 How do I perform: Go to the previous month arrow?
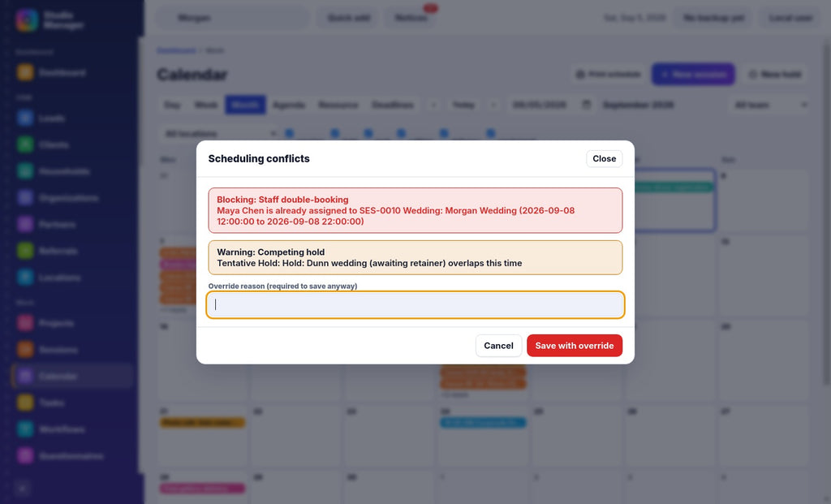pyautogui.click(x=433, y=105)
